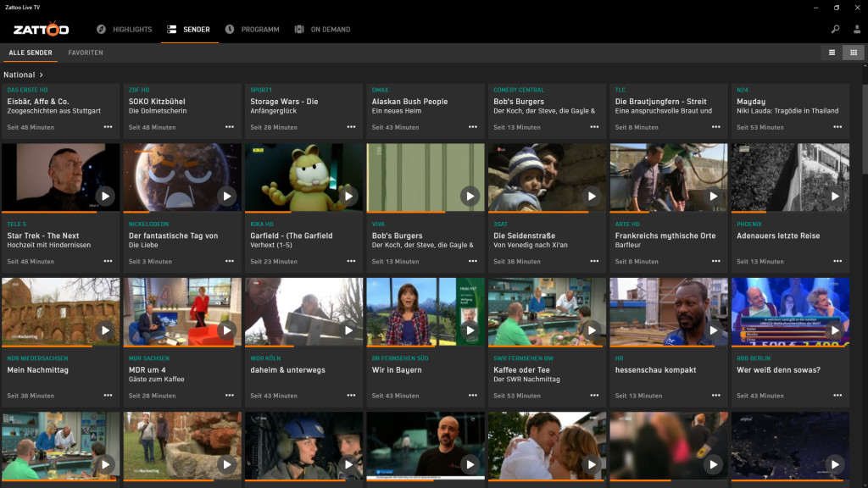Click the Highlights compass icon

[x=100, y=28]
